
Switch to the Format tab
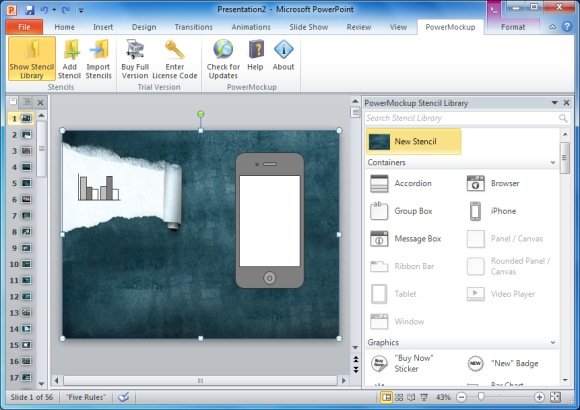pyautogui.click(x=513, y=27)
